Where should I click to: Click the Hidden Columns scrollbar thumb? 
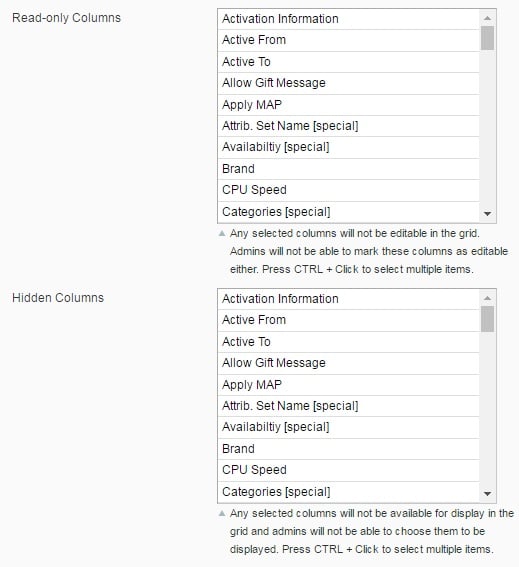pos(487,319)
